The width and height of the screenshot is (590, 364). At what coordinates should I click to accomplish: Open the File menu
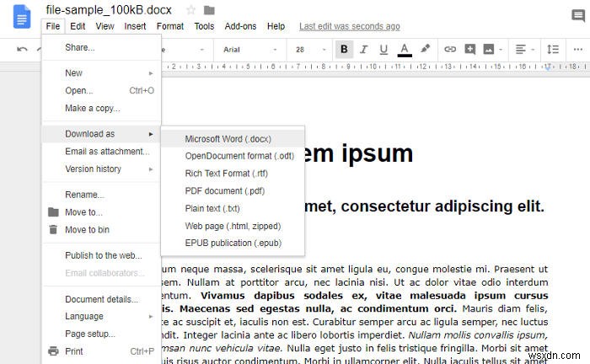click(53, 26)
